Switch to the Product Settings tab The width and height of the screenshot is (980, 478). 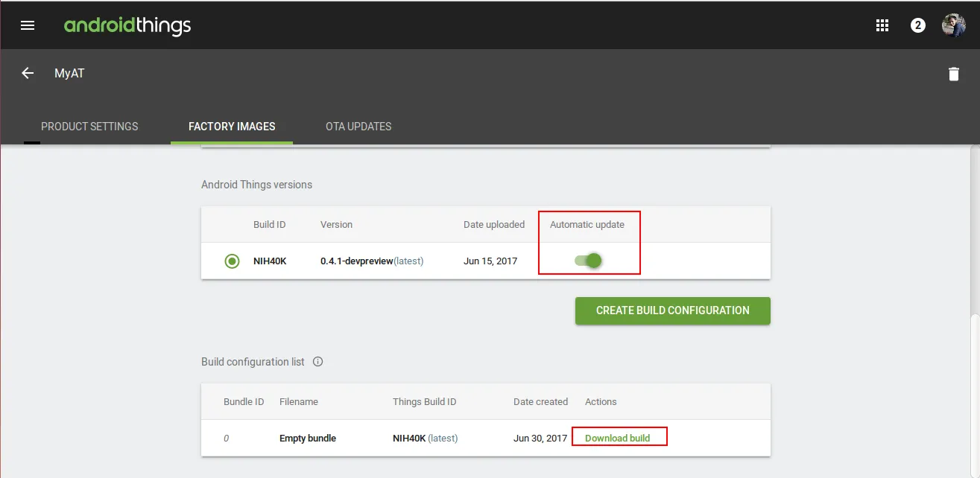click(89, 127)
